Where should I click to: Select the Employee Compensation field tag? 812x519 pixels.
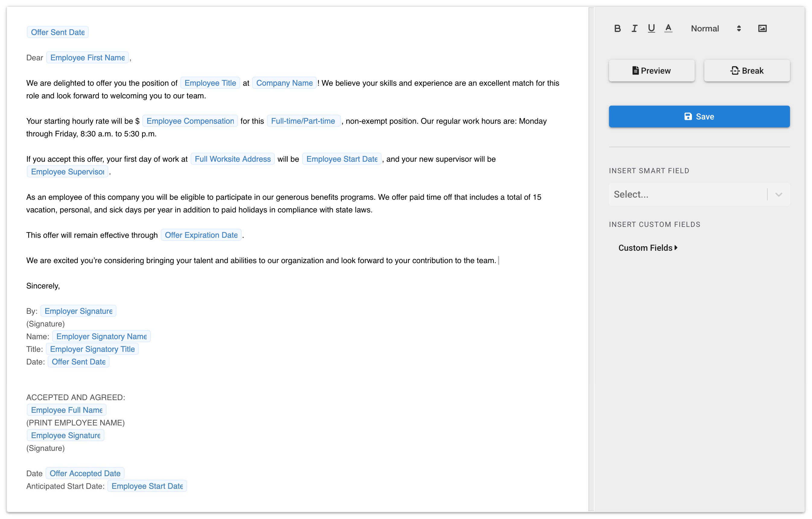(x=190, y=121)
